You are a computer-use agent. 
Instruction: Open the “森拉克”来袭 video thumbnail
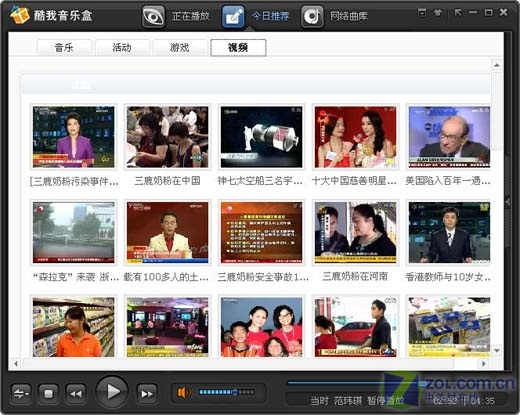point(74,233)
